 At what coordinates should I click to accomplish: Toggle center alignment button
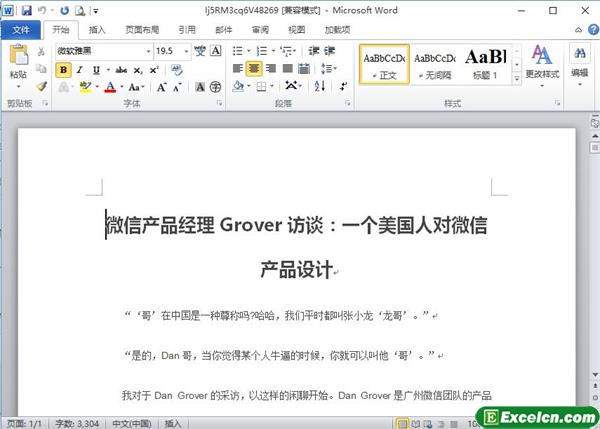click(255, 69)
